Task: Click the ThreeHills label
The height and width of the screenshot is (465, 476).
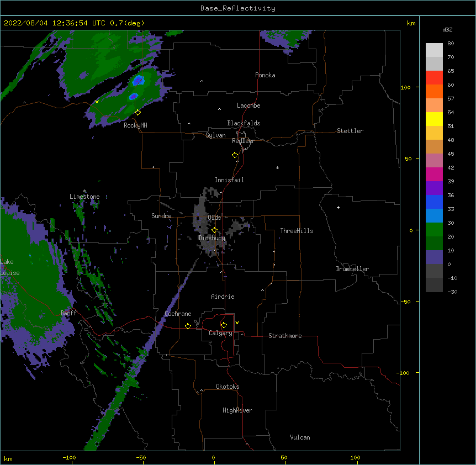Action: tap(297, 231)
